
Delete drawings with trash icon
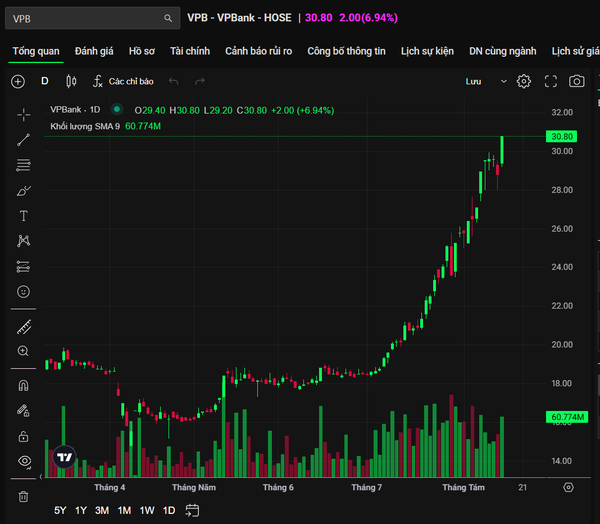pyautogui.click(x=23, y=496)
